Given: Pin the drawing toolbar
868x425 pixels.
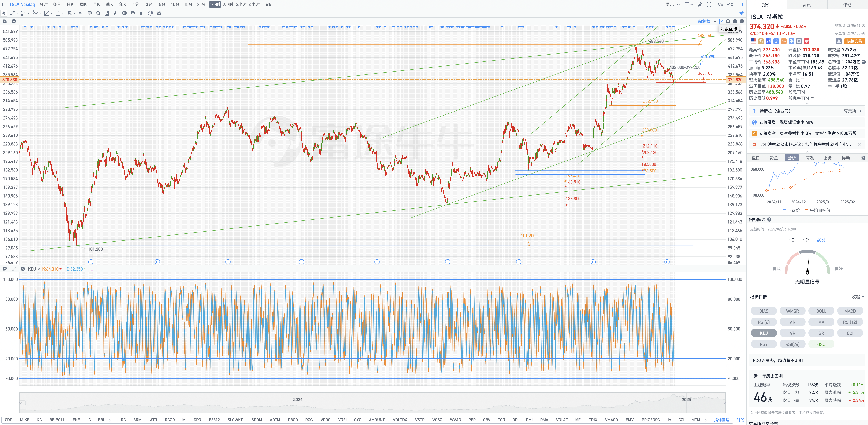Looking at the screenshot, I should 741,13.
